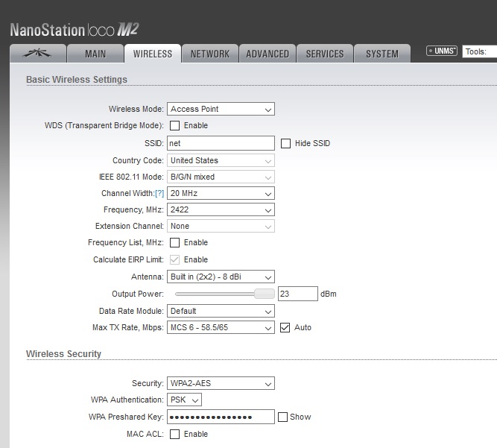Open the IEEE 802.11 Mode dropdown
The width and height of the screenshot is (497, 448).
click(x=221, y=177)
